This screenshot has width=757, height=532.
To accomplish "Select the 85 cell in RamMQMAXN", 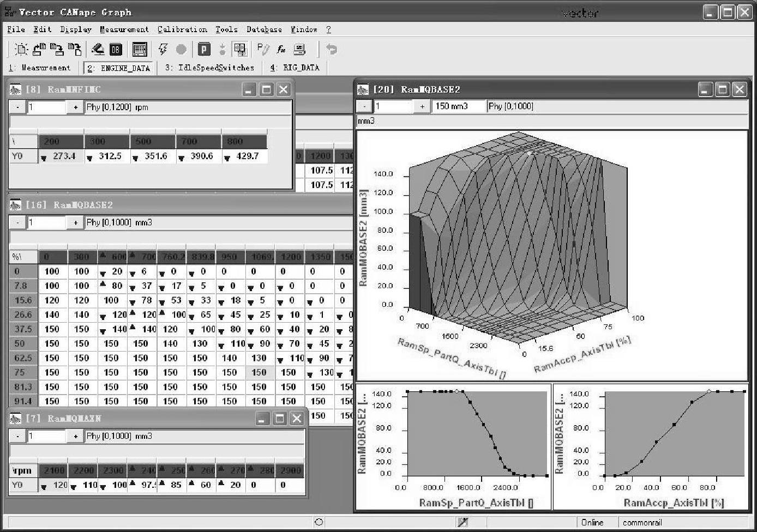I will coord(171,485).
